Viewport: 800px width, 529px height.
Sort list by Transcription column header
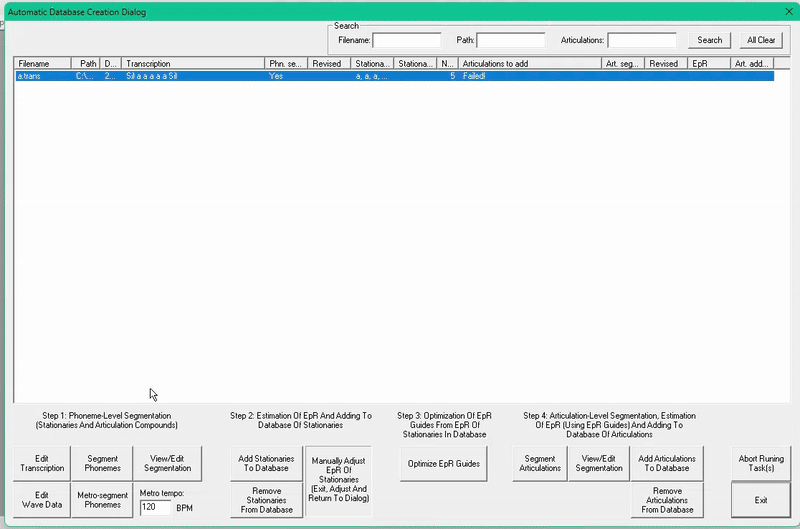pyautogui.click(x=194, y=63)
